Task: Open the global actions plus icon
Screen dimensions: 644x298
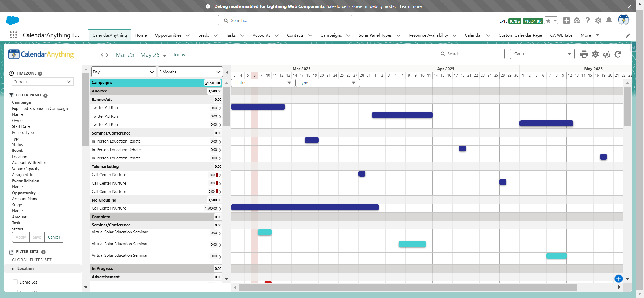Action: pyautogui.click(x=566, y=21)
